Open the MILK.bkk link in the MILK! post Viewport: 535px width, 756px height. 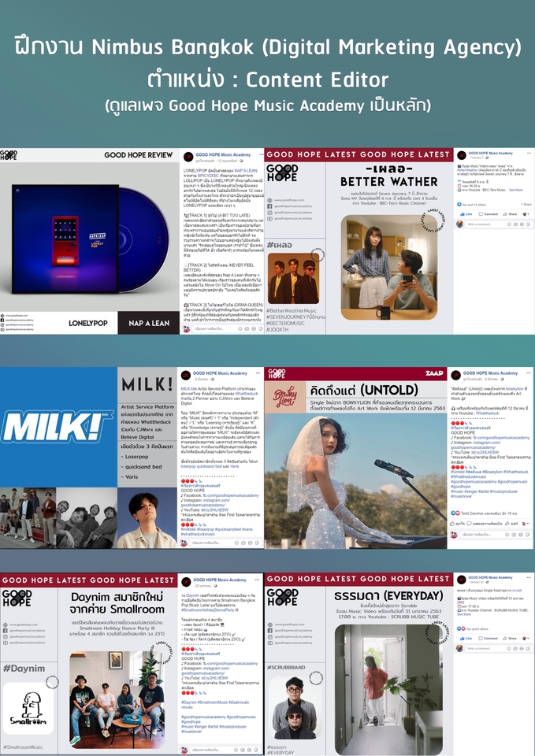click(x=189, y=388)
